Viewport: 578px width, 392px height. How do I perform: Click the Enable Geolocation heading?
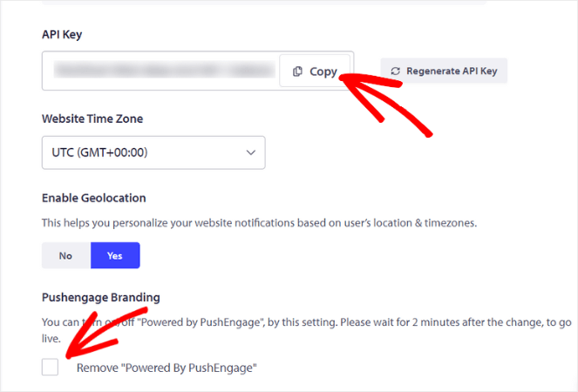(94, 199)
